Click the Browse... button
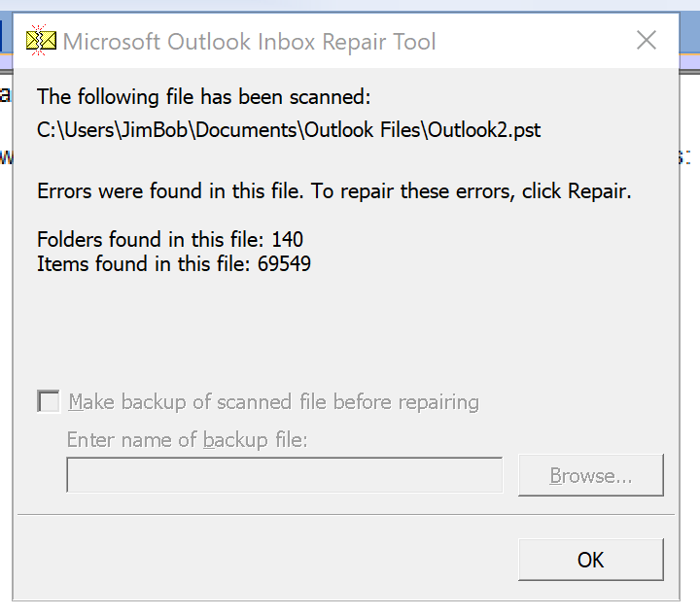The width and height of the screenshot is (700, 616). pyautogui.click(x=591, y=476)
